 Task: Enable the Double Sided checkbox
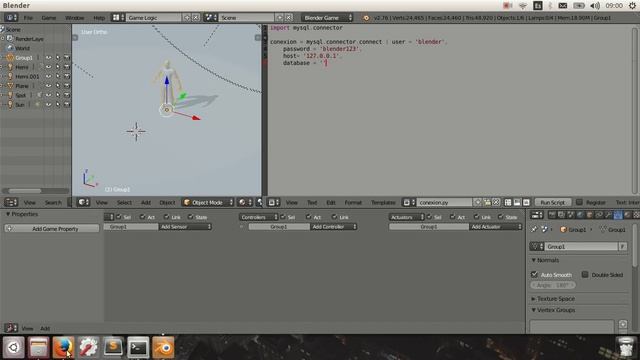point(585,274)
